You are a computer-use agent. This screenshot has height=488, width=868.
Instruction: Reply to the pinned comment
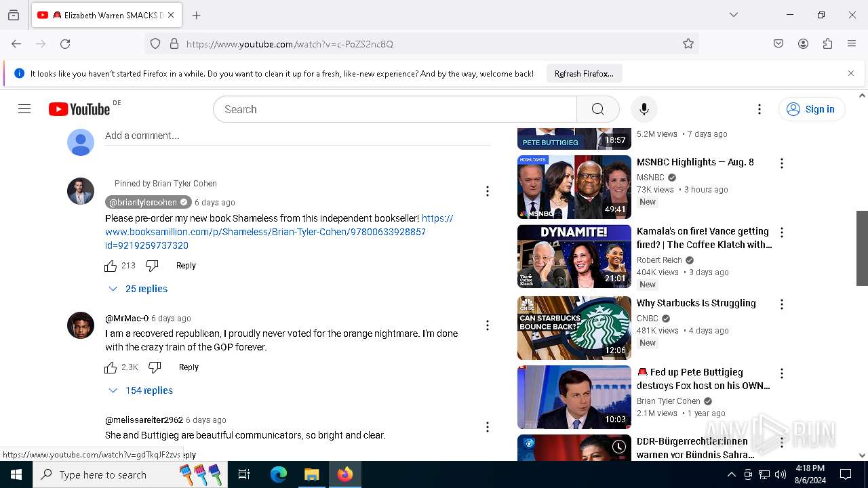186,266
